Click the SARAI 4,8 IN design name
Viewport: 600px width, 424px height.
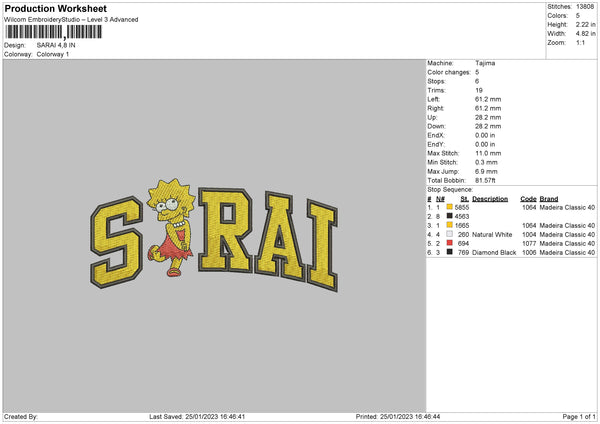click(x=59, y=45)
